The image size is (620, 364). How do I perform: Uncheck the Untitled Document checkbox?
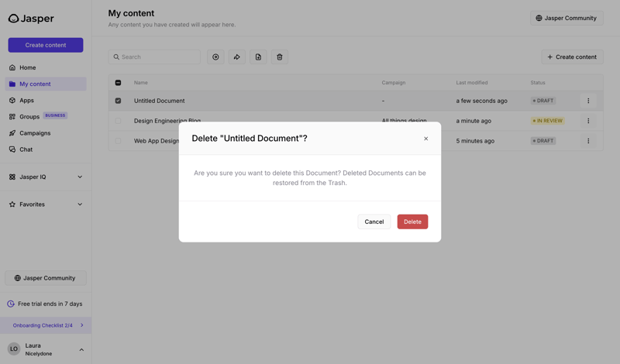pyautogui.click(x=118, y=101)
